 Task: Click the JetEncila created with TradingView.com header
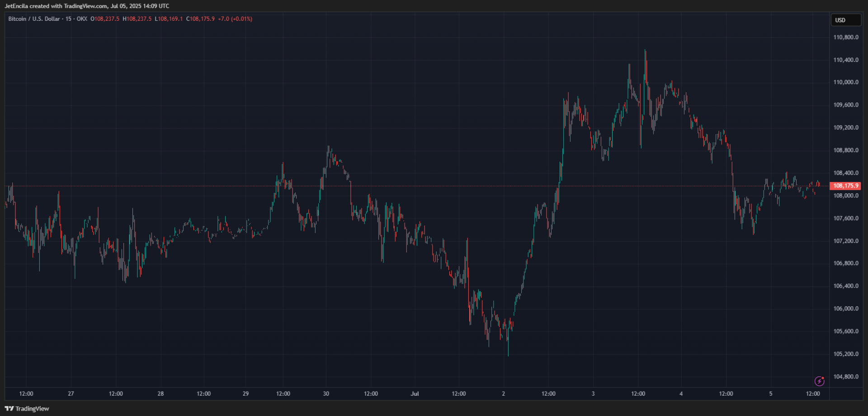tap(87, 6)
